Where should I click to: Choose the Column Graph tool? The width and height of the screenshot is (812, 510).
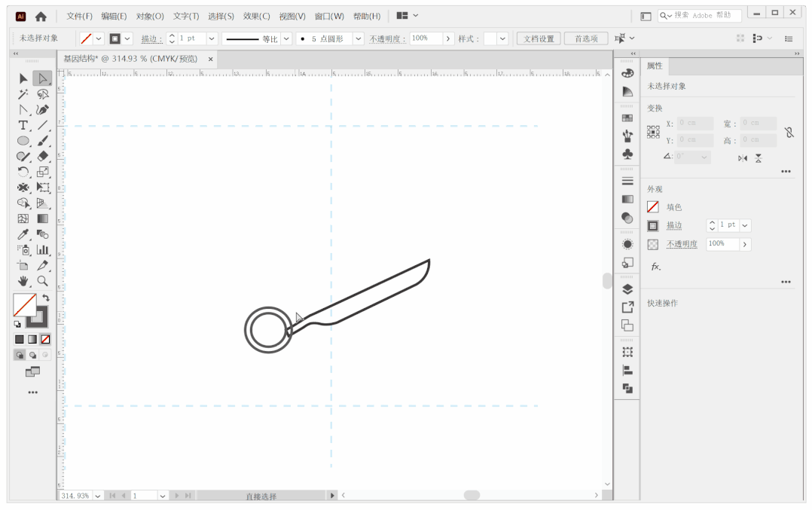pyautogui.click(x=42, y=249)
